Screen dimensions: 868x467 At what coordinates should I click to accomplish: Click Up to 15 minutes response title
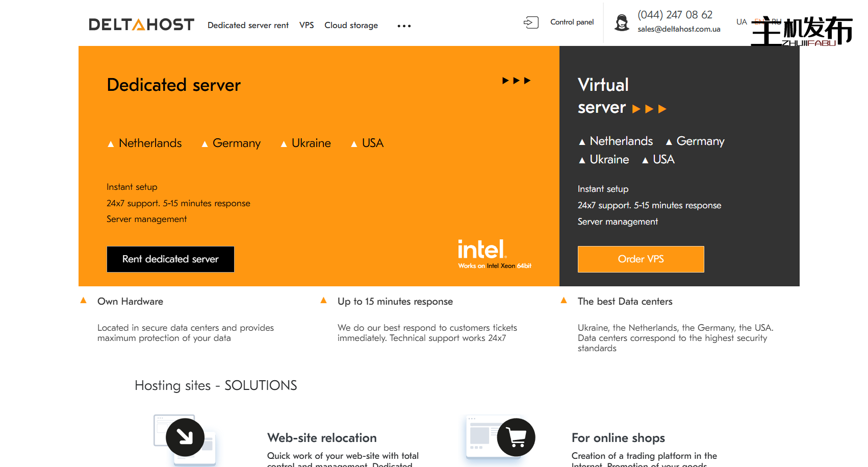tap(395, 302)
